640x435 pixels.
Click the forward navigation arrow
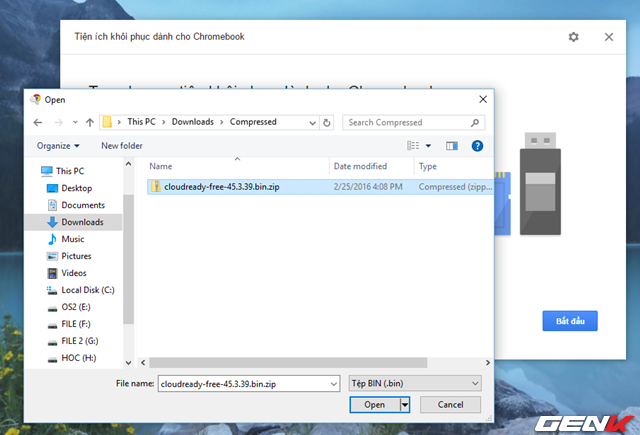click(59, 122)
